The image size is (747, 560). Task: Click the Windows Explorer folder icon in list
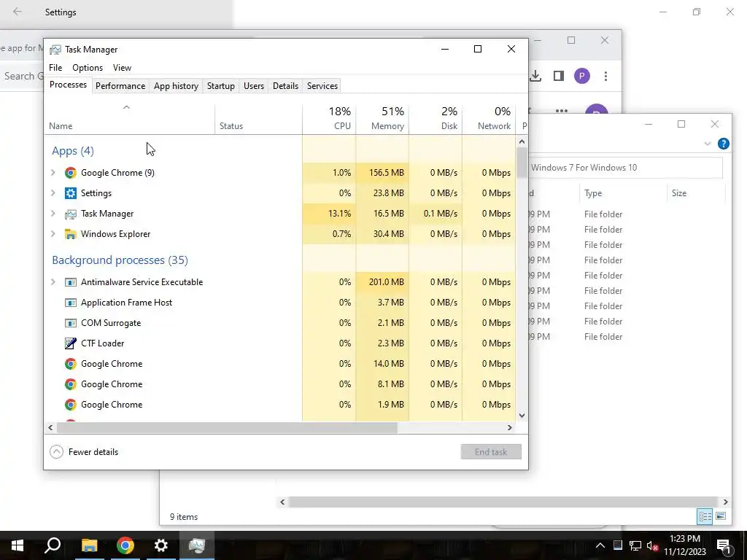[71, 234]
